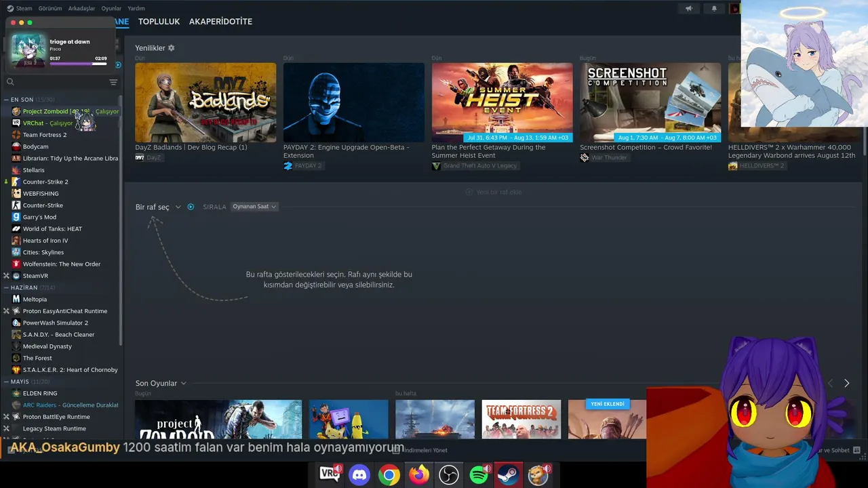Viewport: 868px width, 488px height.
Task: Open the Oyunlar menu
Action: click(x=111, y=8)
